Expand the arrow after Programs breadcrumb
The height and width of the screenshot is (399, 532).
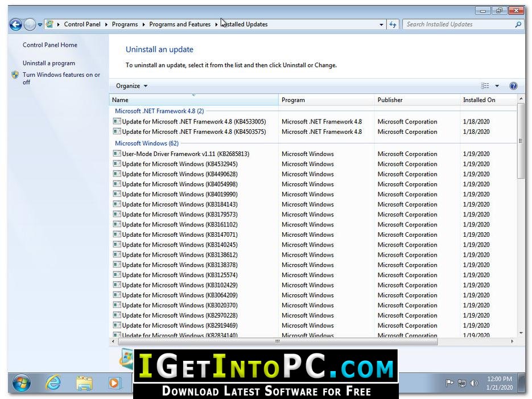(143, 24)
